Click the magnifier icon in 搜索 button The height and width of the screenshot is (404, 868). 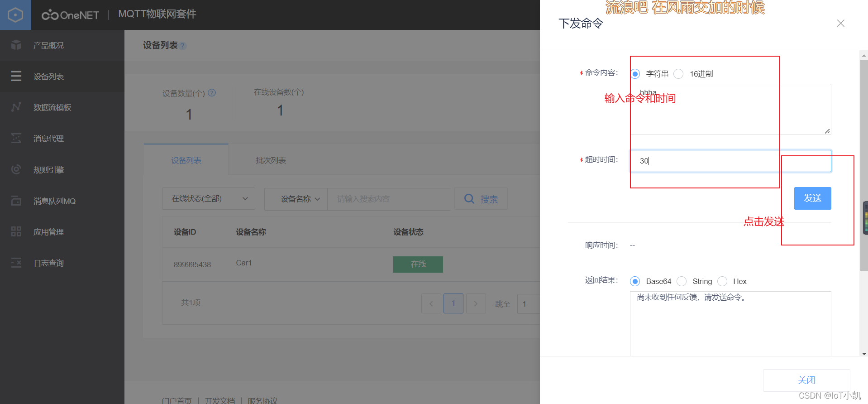click(x=470, y=199)
